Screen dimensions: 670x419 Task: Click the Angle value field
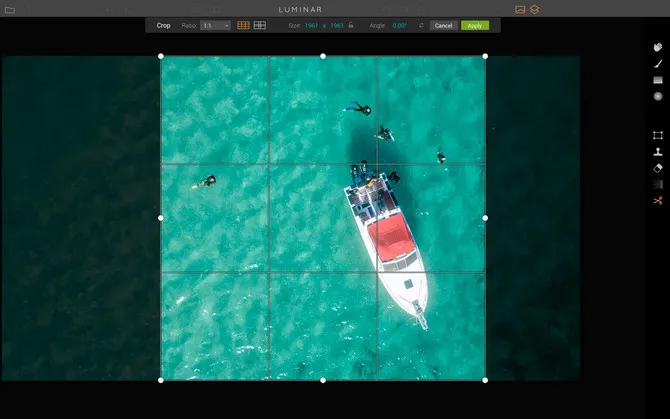pyautogui.click(x=400, y=25)
